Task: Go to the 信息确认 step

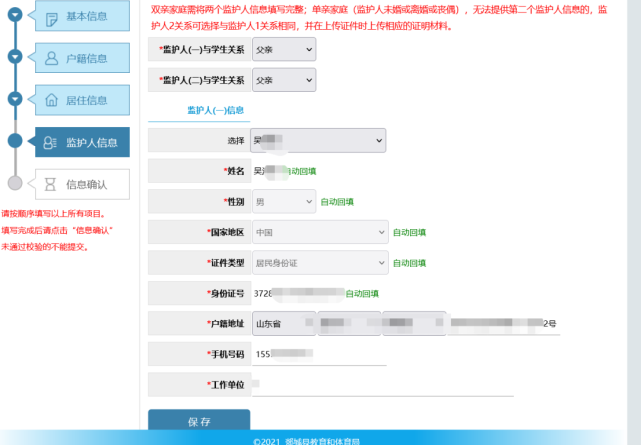Action: coord(82,184)
